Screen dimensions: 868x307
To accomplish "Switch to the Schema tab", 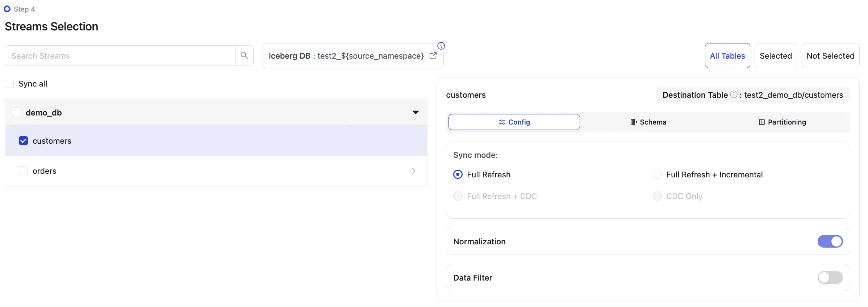I will tap(648, 122).
